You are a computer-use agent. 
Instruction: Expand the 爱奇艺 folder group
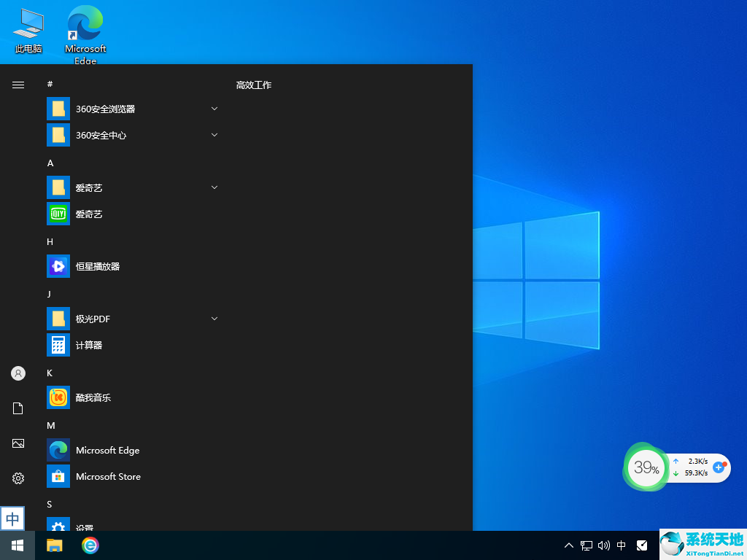point(214,188)
